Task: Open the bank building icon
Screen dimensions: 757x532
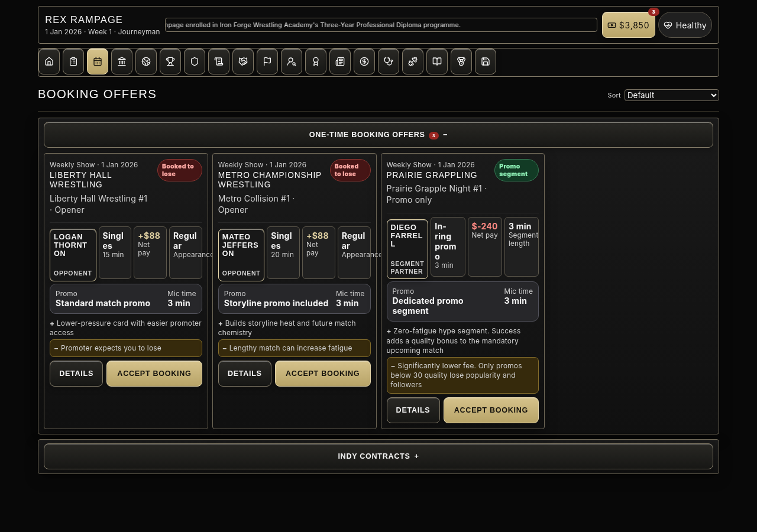Action: click(122, 61)
